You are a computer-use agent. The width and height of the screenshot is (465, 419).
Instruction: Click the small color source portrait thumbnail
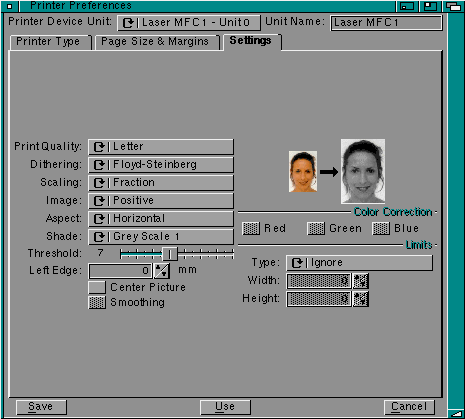[x=303, y=172]
